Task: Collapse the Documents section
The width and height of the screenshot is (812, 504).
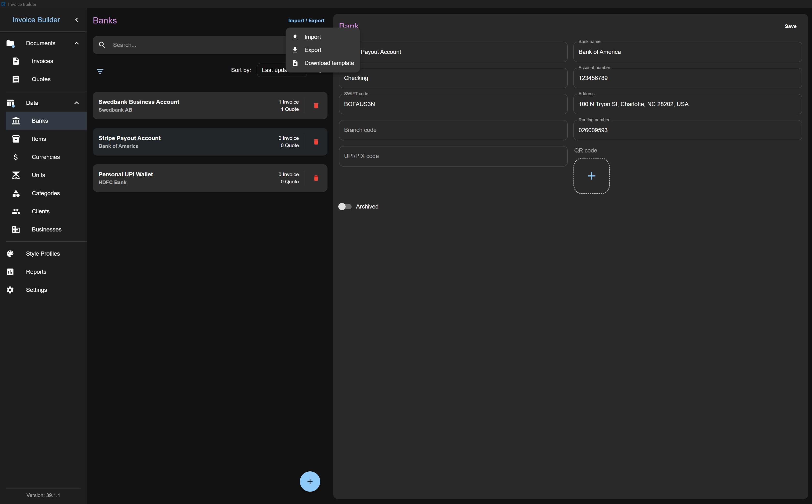Action: click(x=76, y=43)
